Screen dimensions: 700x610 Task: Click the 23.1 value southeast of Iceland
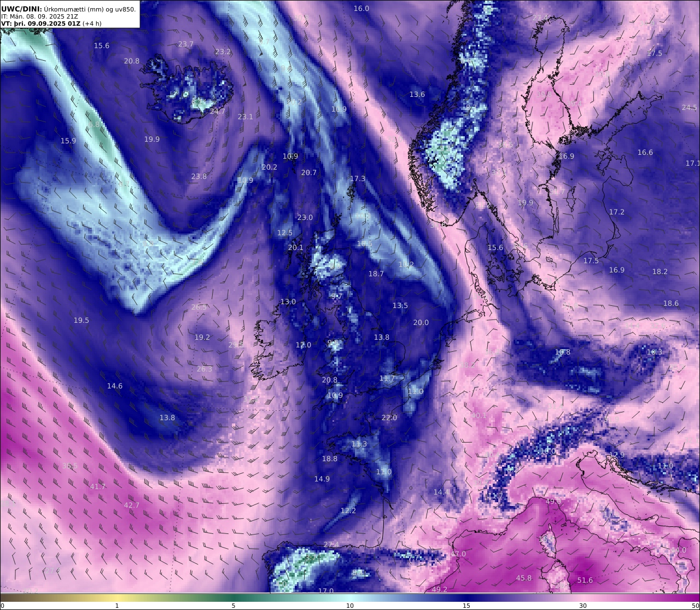pyautogui.click(x=246, y=117)
